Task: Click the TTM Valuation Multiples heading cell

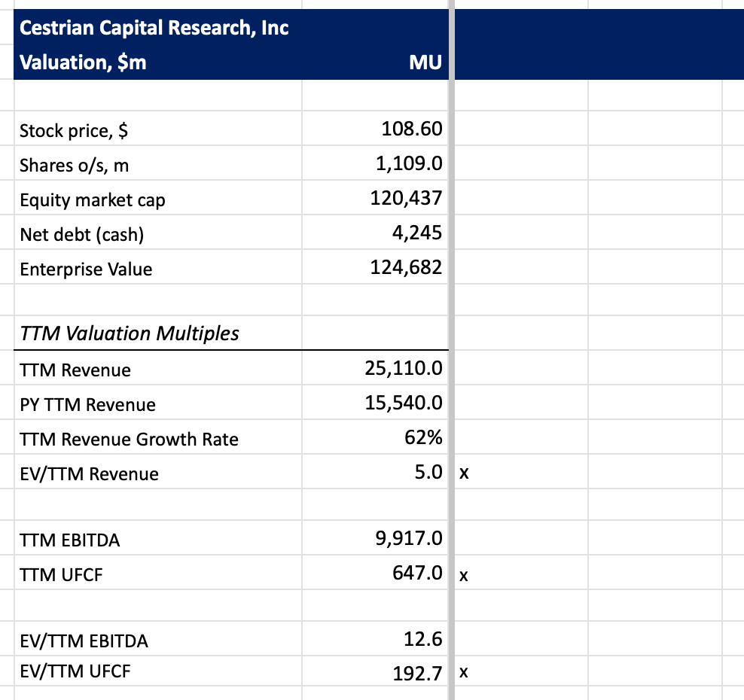Action: pos(130,333)
